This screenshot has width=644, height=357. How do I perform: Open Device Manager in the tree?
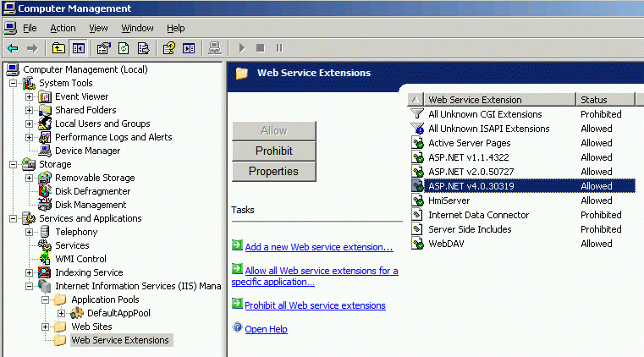tap(87, 151)
